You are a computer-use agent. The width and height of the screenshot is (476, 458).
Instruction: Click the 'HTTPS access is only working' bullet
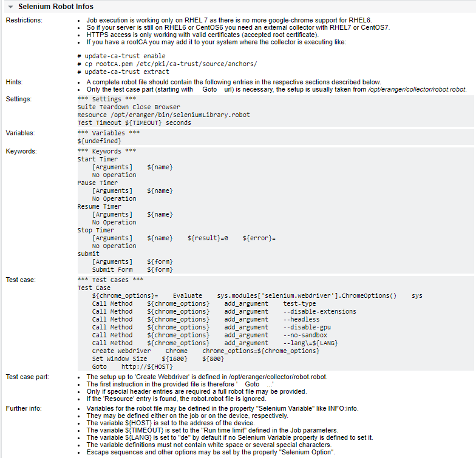point(203,35)
